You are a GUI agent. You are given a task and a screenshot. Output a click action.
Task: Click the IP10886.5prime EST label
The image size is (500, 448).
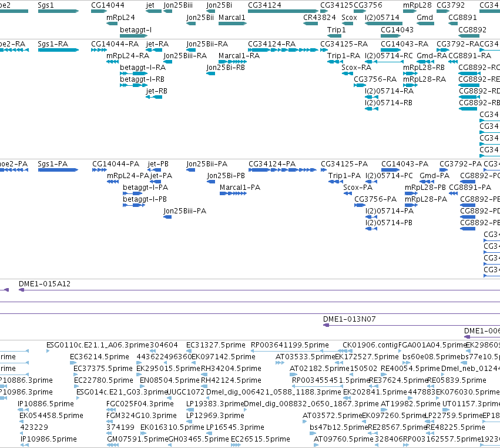point(46,404)
